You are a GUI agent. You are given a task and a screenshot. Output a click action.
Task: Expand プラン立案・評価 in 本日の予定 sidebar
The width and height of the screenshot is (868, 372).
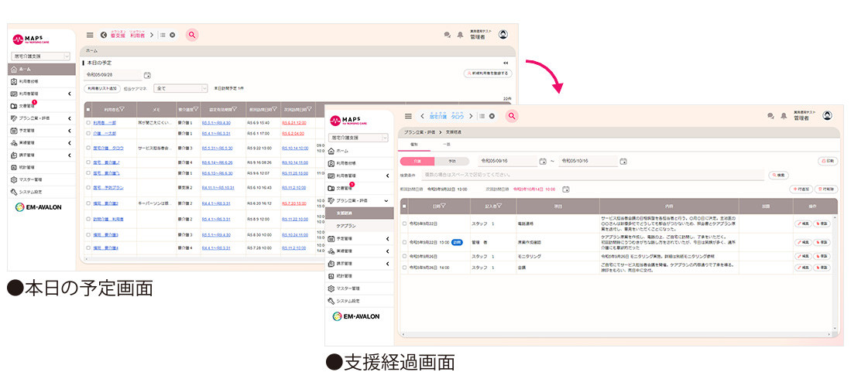(x=70, y=118)
